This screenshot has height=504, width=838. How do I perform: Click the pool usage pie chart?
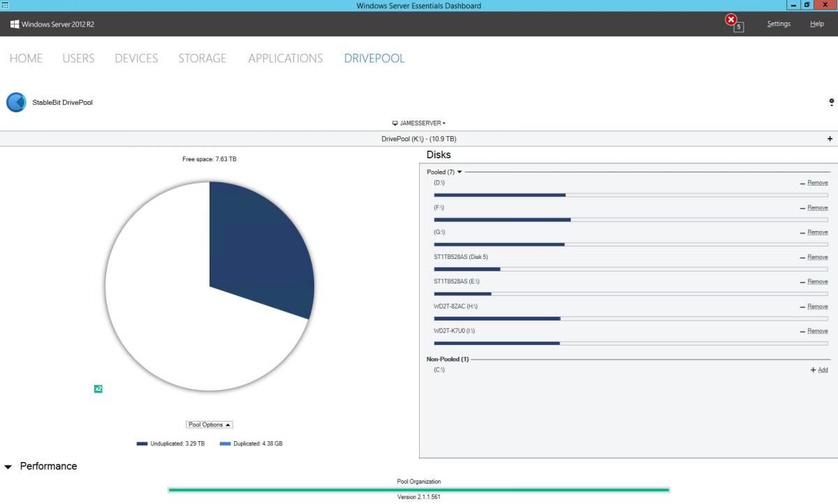click(x=209, y=286)
